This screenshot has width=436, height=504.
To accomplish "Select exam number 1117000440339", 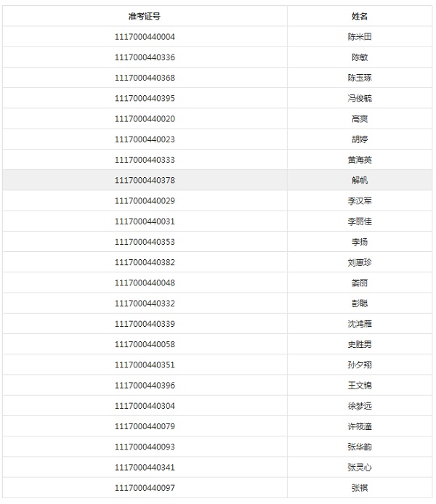I will (x=145, y=324).
